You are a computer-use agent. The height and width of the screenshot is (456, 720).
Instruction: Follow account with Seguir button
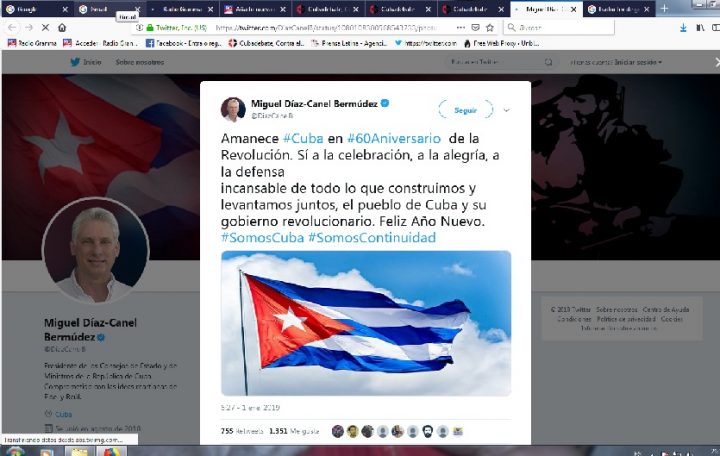466,110
